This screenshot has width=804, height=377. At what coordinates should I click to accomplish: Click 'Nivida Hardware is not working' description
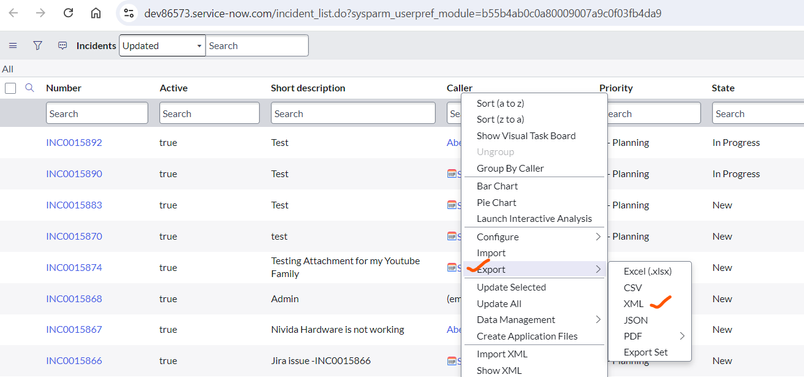337,330
